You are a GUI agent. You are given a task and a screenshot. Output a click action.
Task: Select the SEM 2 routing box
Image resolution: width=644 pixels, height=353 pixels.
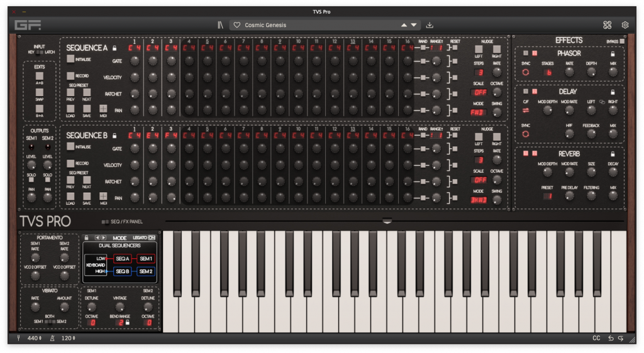pos(146,271)
